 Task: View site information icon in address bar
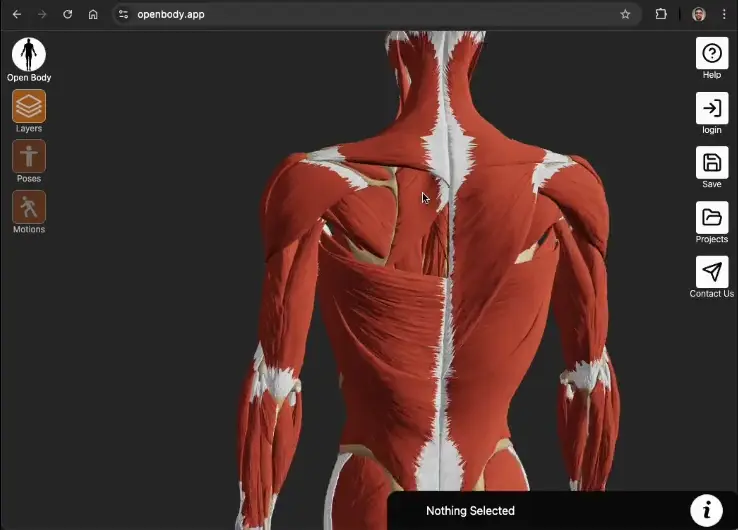point(123,15)
